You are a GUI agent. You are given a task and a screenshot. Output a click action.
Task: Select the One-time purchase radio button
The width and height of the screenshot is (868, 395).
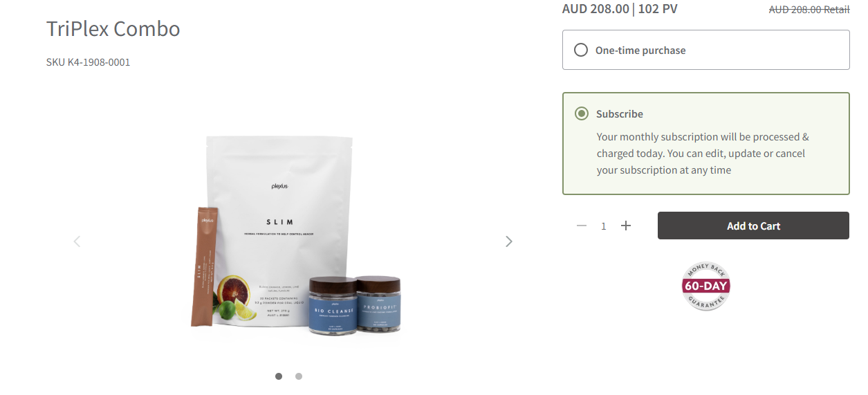click(x=582, y=50)
